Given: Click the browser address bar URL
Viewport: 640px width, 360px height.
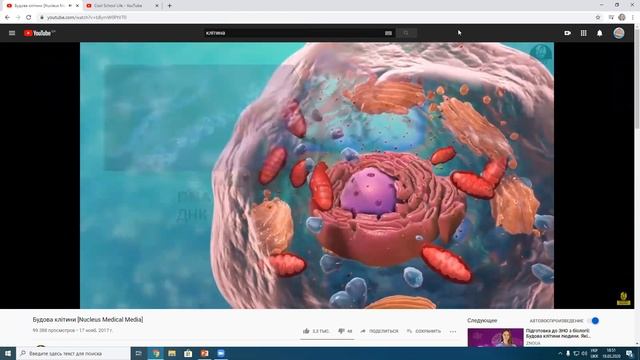Looking at the screenshot, I should pyautogui.click(x=87, y=18).
